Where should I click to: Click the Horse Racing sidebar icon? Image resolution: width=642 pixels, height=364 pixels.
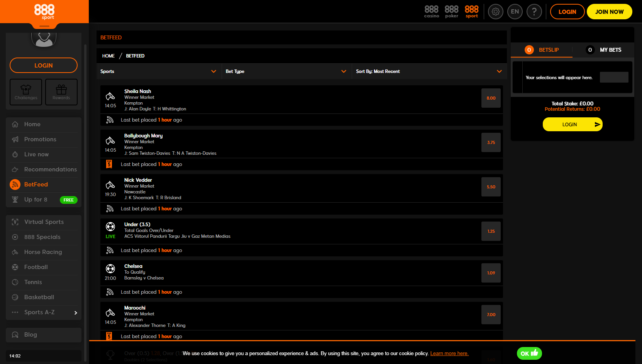[x=15, y=252]
